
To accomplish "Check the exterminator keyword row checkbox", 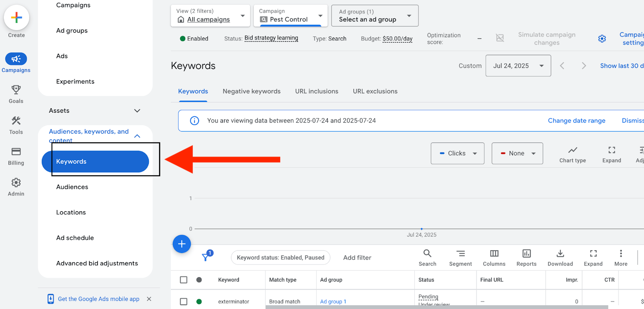I will click(x=184, y=301).
